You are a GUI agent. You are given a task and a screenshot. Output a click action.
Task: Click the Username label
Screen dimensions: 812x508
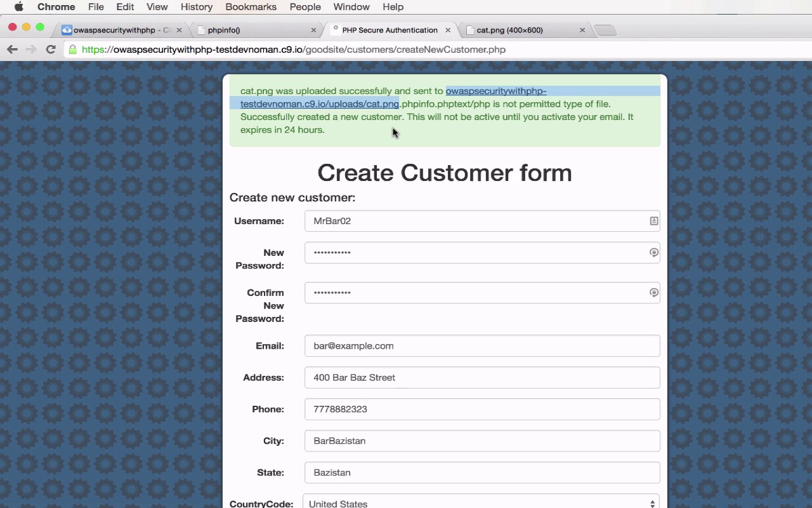click(x=259, y=221)
